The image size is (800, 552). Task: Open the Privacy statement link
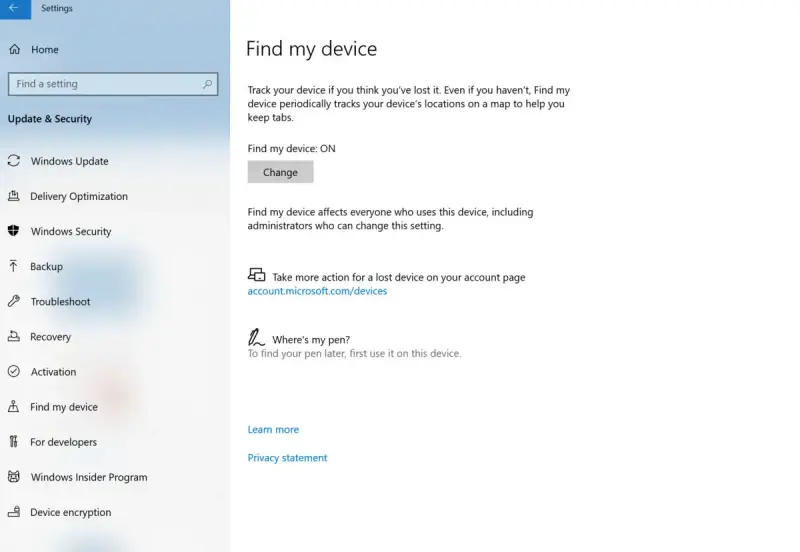pos(288,458)
